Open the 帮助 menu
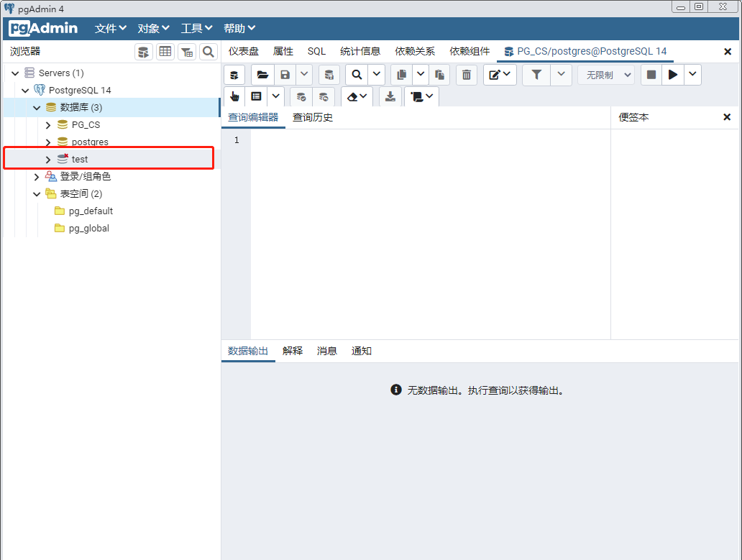 point(239,28)
